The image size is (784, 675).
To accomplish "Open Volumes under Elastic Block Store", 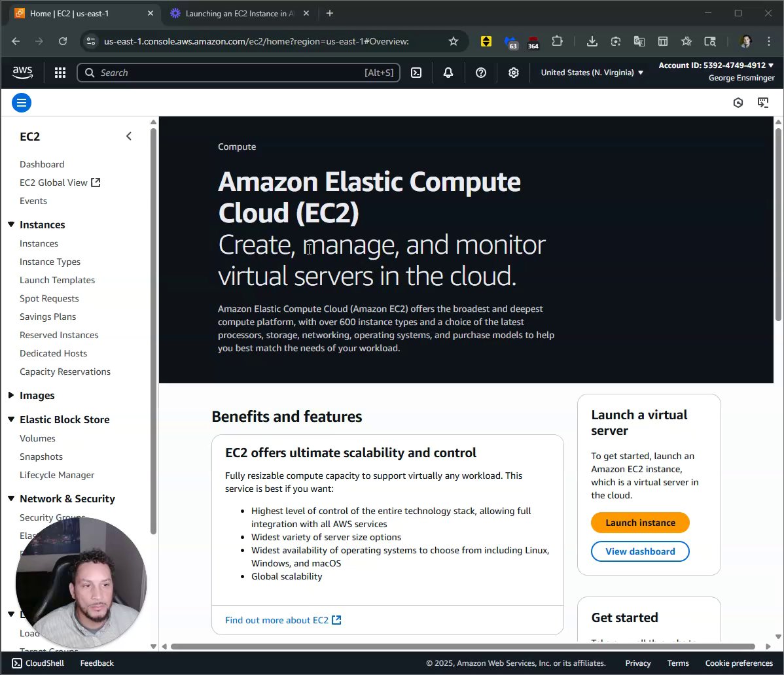I will [37, 438].
